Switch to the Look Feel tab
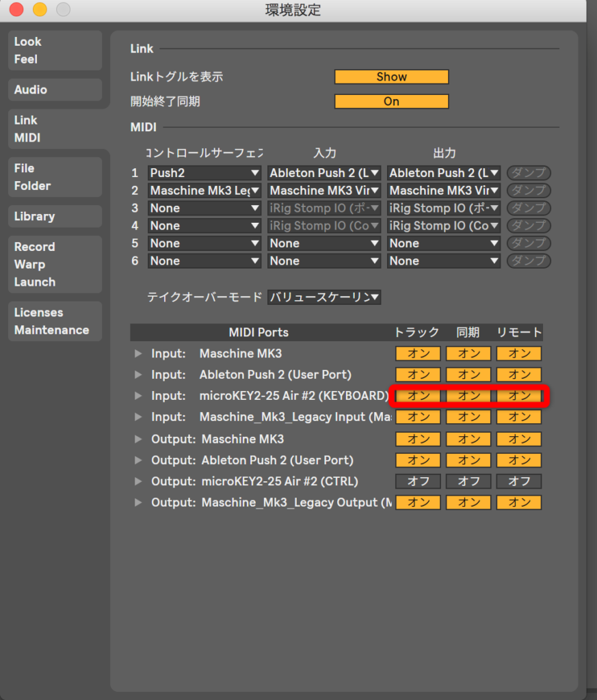597x700 pixels. pyautogui.click(x=55, y=50)
